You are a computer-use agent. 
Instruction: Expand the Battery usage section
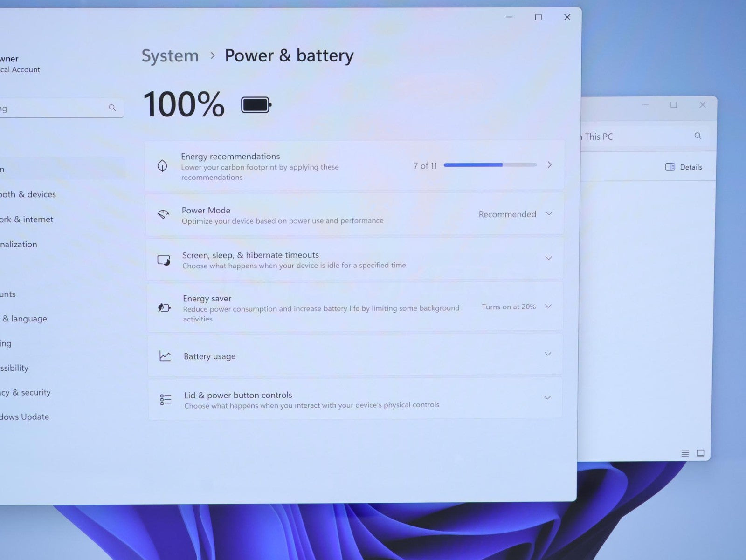click(x=548, y=354)
